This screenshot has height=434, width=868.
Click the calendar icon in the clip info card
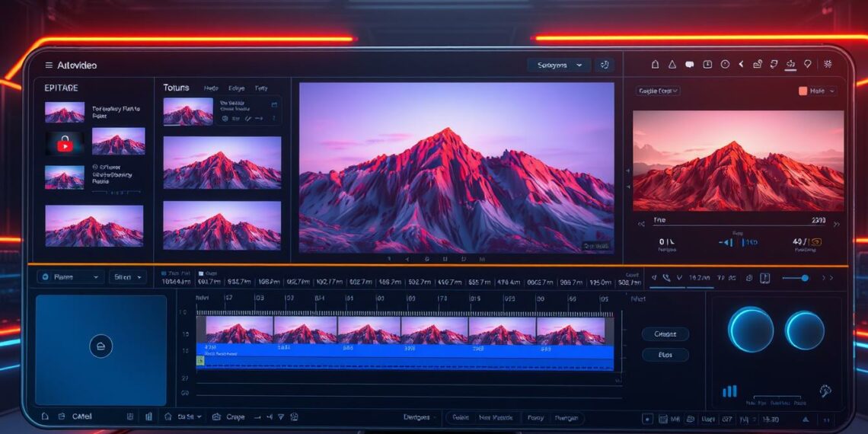click(x=273, y=104)
